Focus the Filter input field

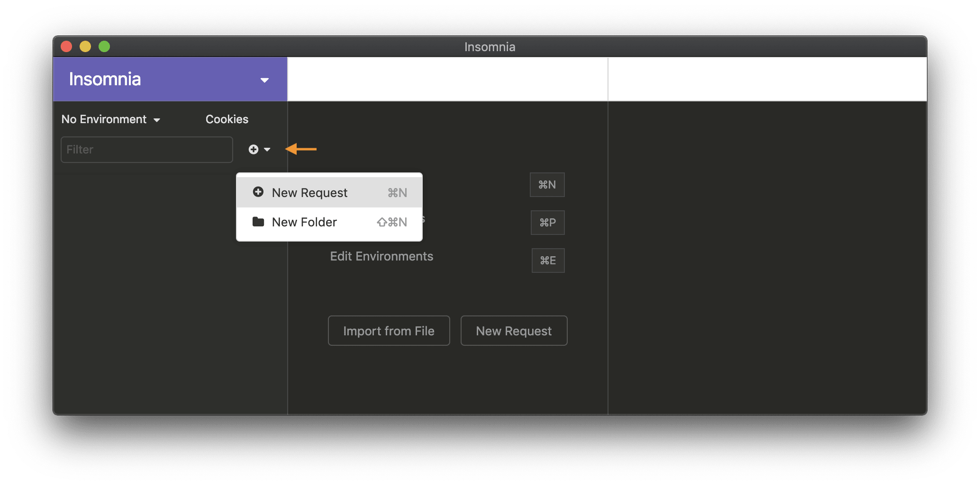point(147,150)
